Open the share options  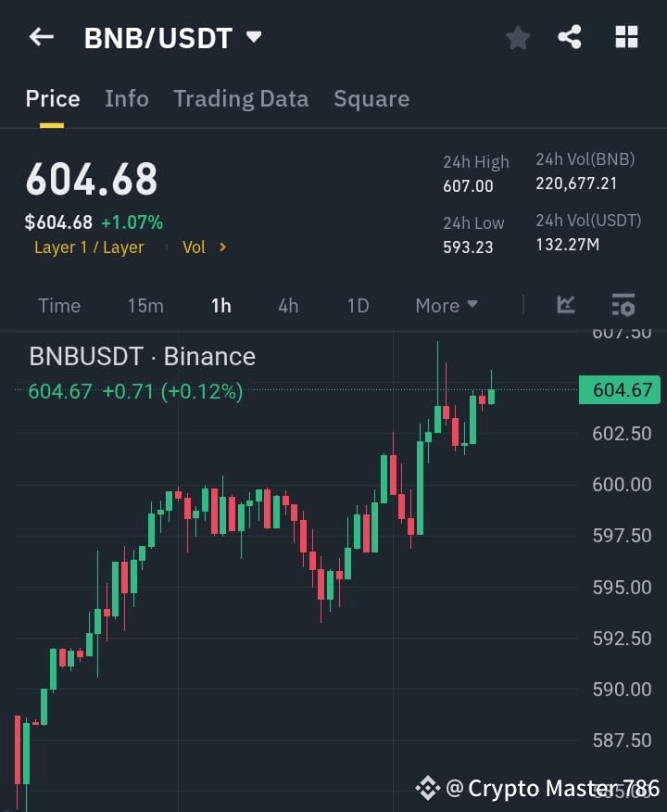point(571,37)
